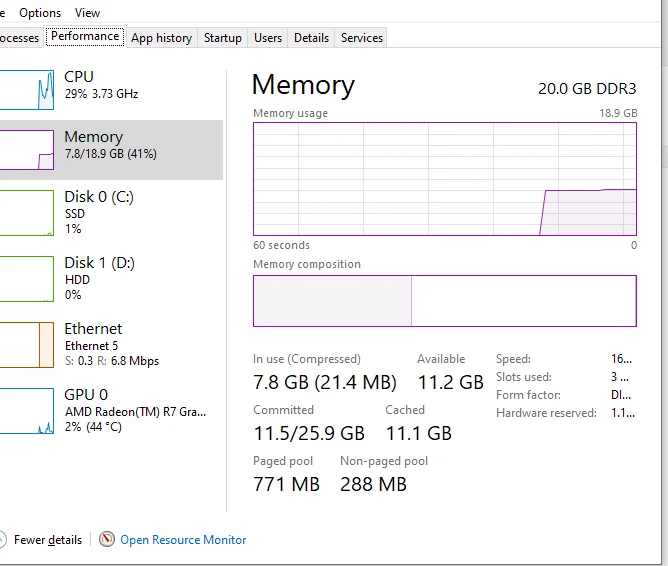Switch to the Startup tab
Image resolution: width=668 pixels, height=566 pixels.
(x=222, y=38)
